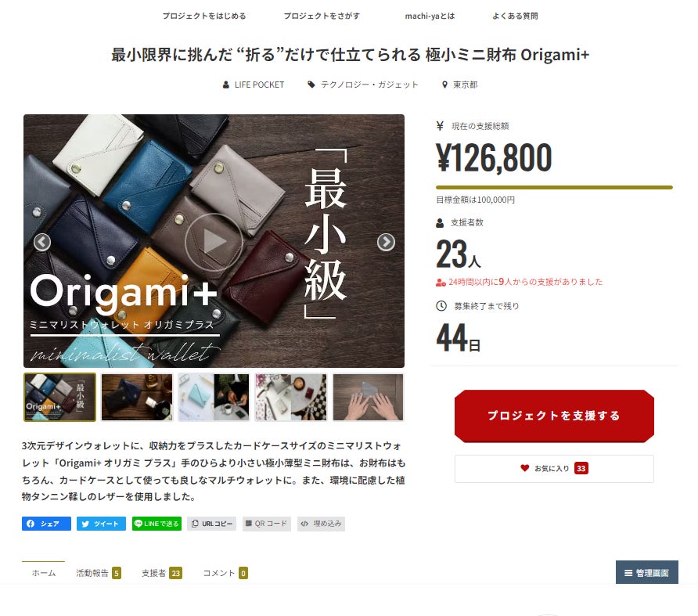Image resolution: width=698 pixels, height=616 pixels.
Task: Open the 管理画面 menu
Action: 647,572
